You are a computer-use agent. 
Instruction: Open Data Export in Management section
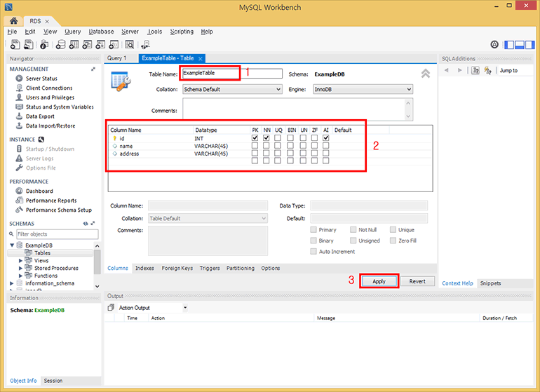[20, 116]
